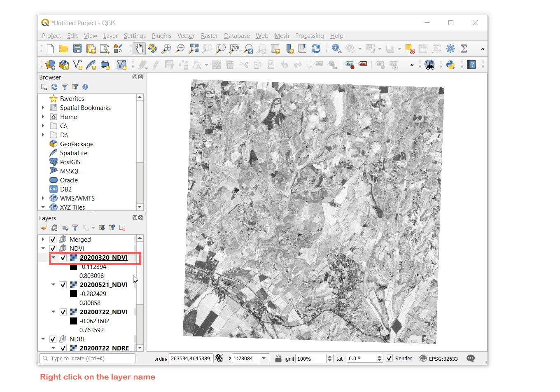Click the Zoom In magnifier icon
560x392 pixels.
point(166,49)
